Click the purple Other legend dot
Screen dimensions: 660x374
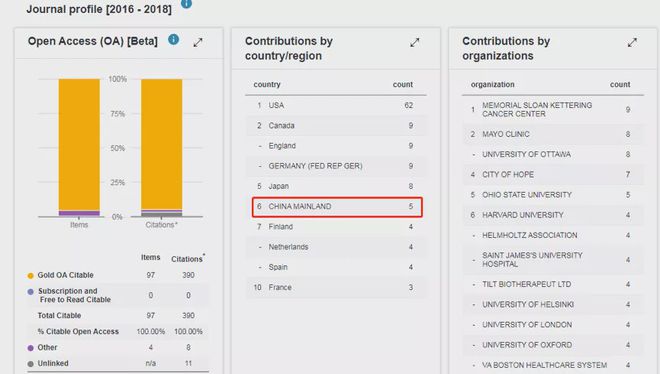[30, 348]
